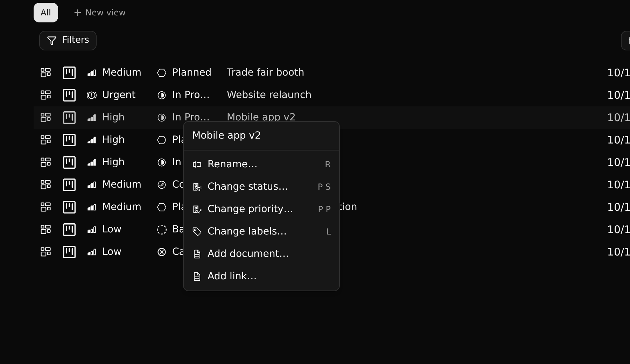Viewport: 630px width, 364px height.
Task: Click In Progress status icon on Website relaunch
Action: [x=162, y=95]
